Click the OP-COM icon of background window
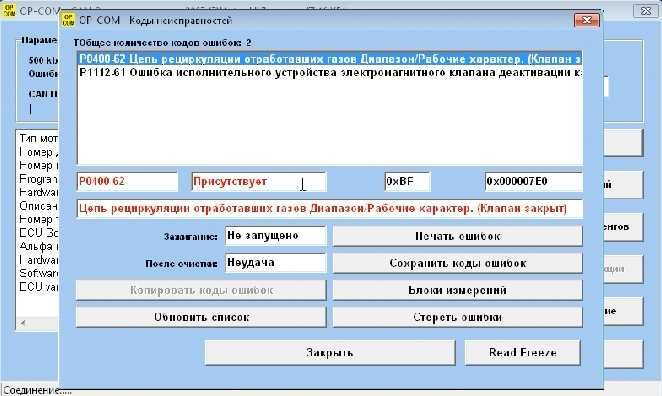This screenshot has height=396, width=662. [x=9, y=10]
